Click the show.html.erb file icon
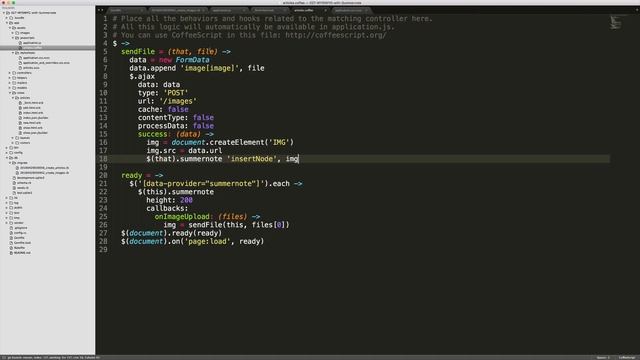The width and height of the screenshot is (640, 360). (x=20, y=128)
